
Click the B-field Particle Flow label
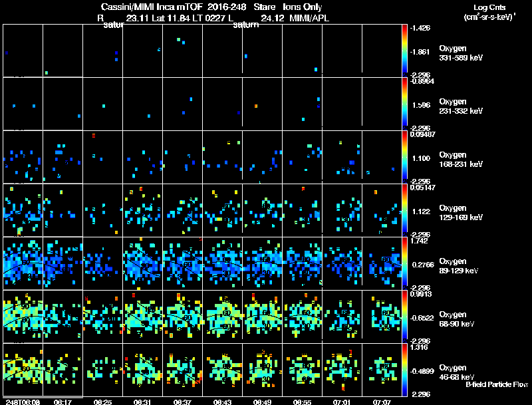tap(497, 384)
